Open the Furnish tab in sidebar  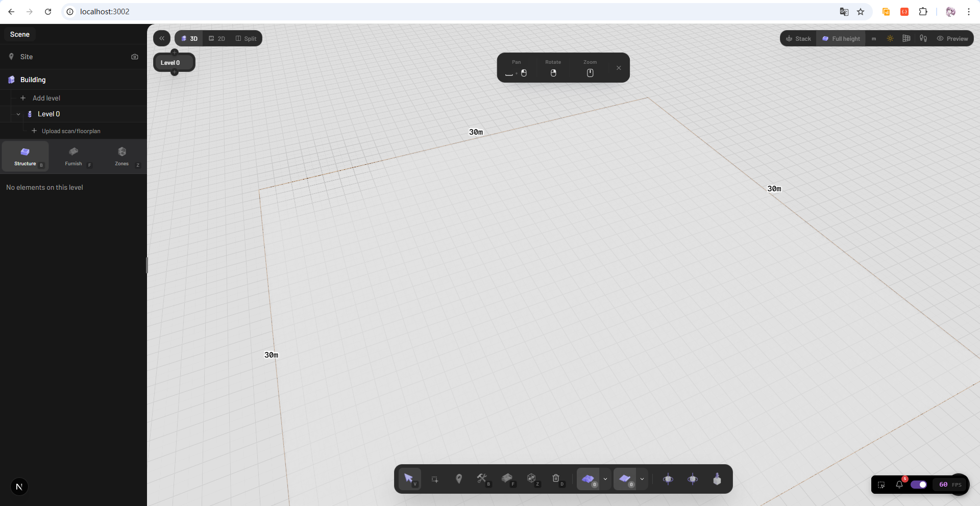73,156
